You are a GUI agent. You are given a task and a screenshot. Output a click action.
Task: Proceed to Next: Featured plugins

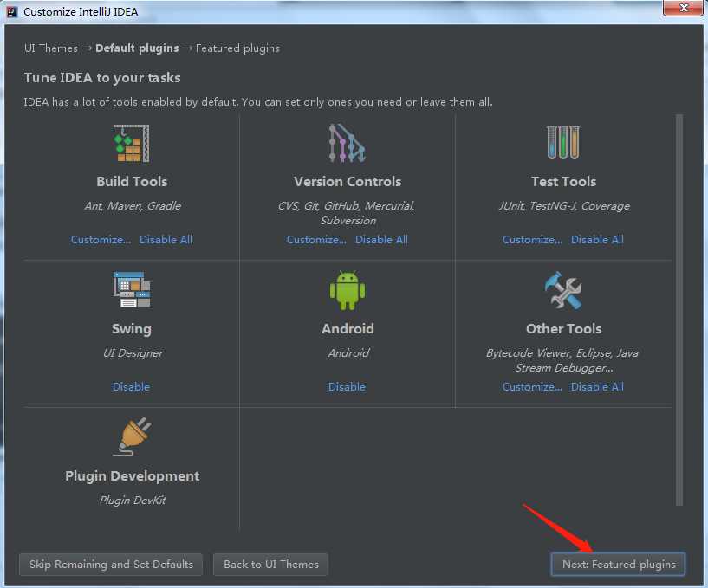(618, 564)
